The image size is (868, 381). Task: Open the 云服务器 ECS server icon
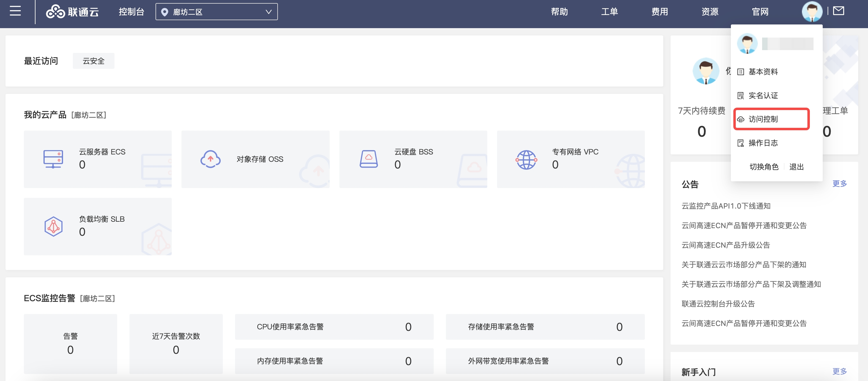[x=53, y=159]
